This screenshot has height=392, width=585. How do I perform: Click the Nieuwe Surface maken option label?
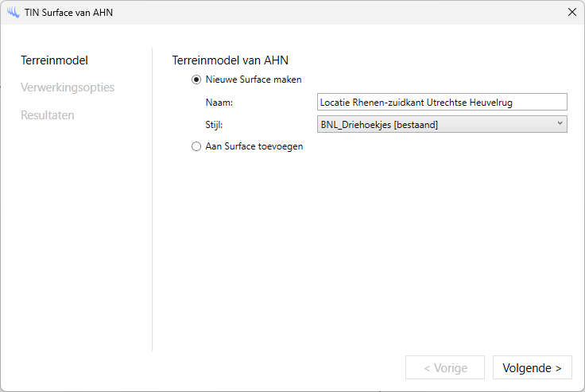253,80
